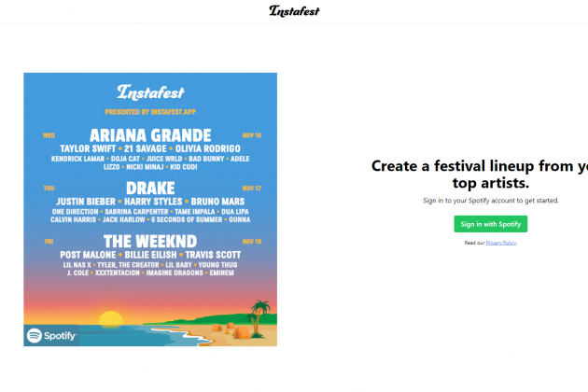Click the Nov 17 date label
The width and height of the screenshot is (588, 392).
coord(251,188)
